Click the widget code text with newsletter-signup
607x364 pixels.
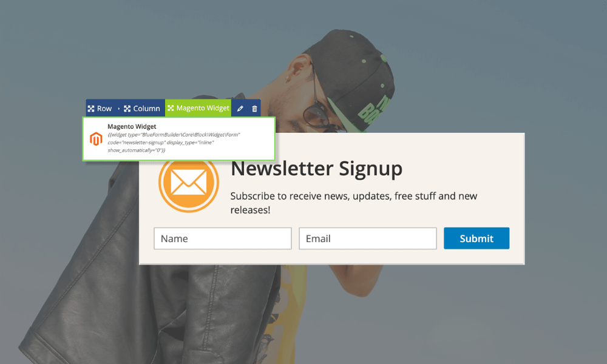(x=174, y=143)
